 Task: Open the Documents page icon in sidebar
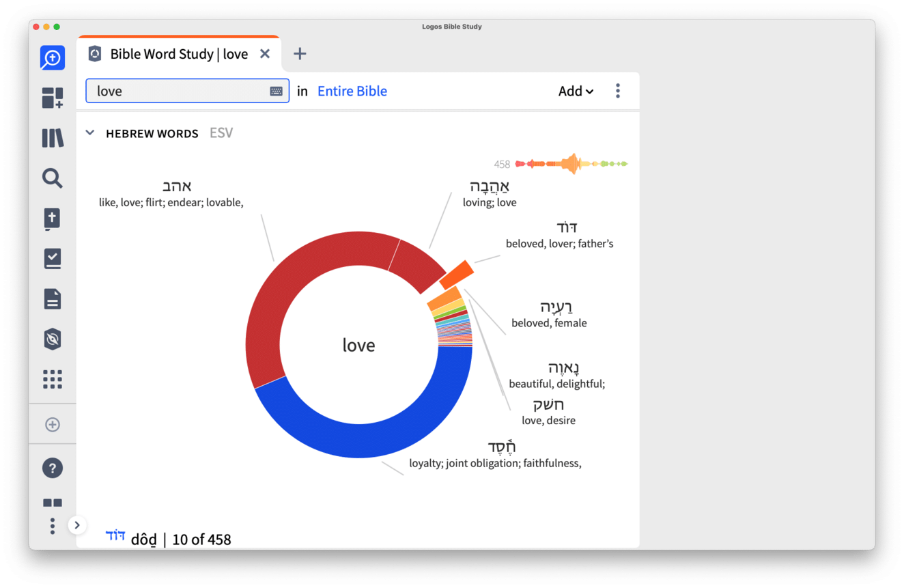coord(53,299)
